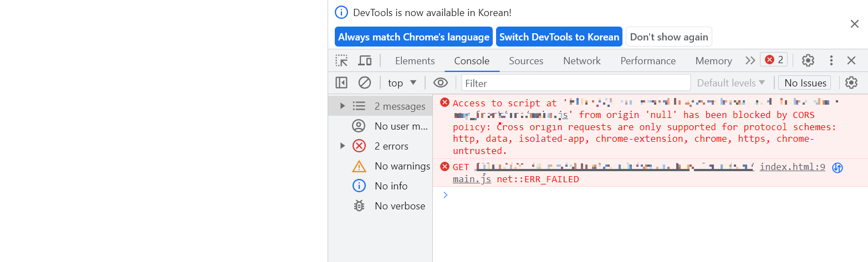The width and height of the screenshot is (868, 262).
Task: Open DevTools settings gear in tab bar
Action: pos(808,60)
